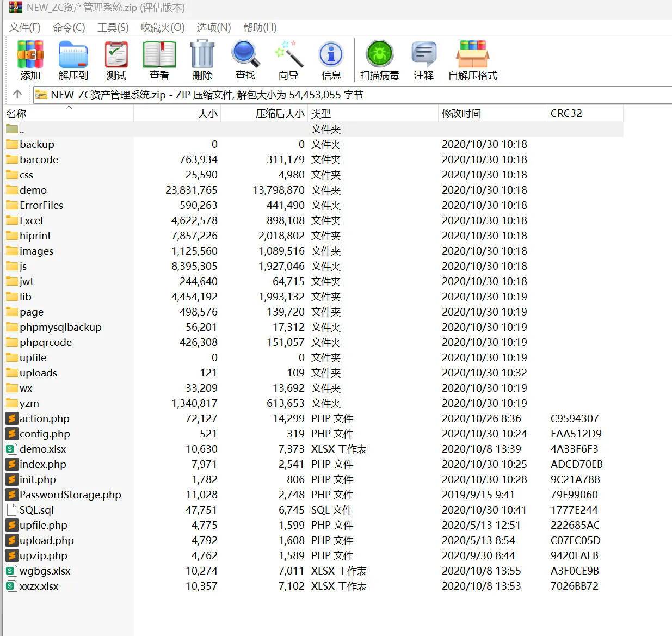Image resolution: width=672 pixels, height=636 pixels.
Task: Select the upfile folder name
Action: click(x=33, y=357)
